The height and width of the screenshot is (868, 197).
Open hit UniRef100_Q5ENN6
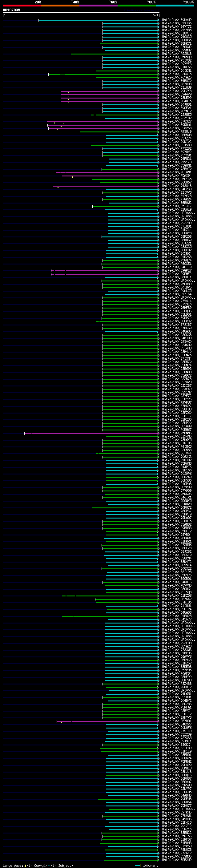click(x=177, y=433)
